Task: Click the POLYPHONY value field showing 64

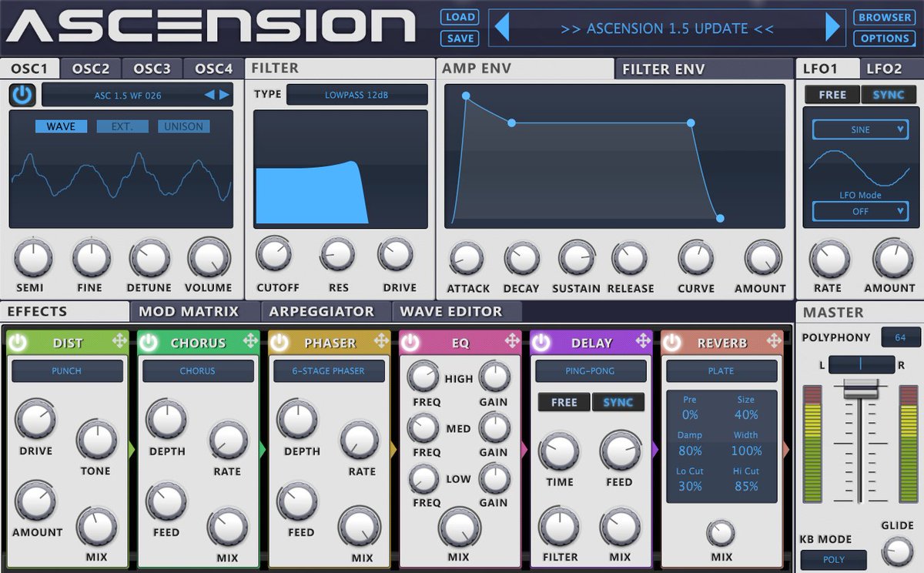Action: coord(901,337)
